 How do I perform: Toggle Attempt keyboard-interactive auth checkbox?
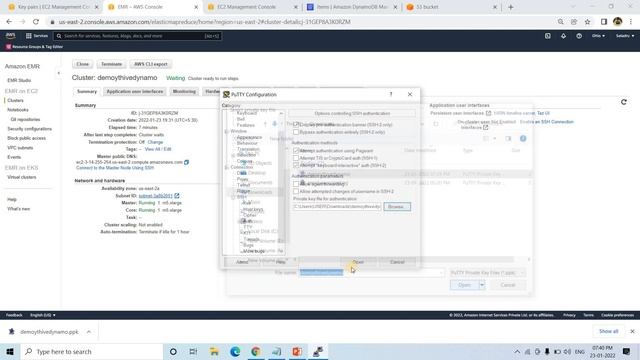(296, 165)
